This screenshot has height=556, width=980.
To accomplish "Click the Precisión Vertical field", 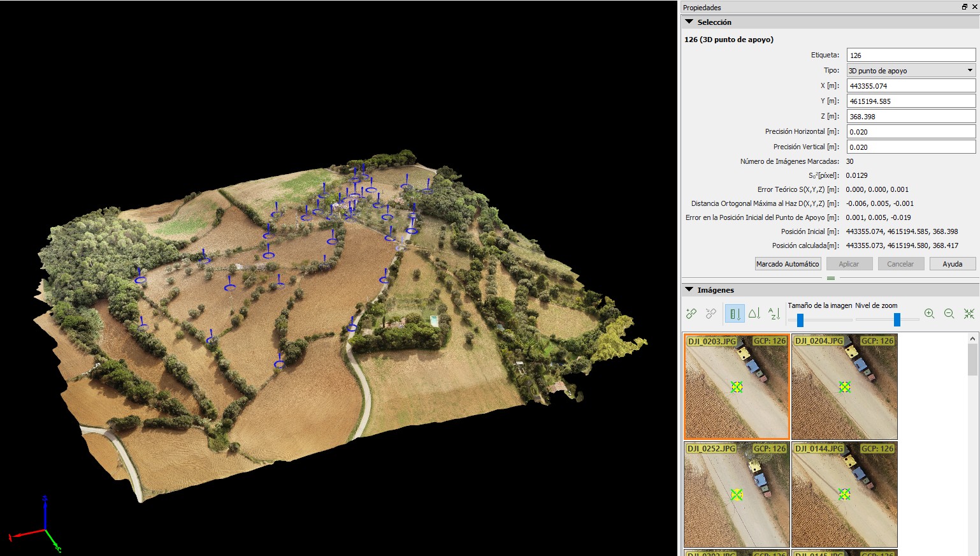I will pos(911,147).
